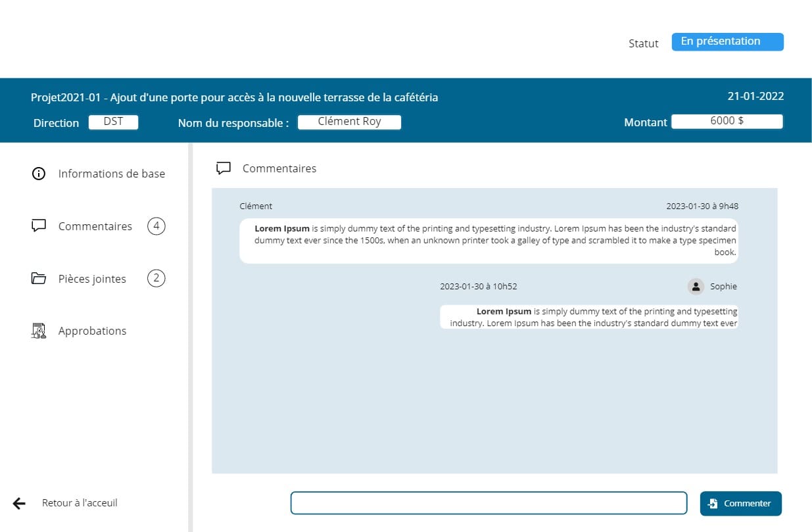812x532 pixels.
Task: Focus the new comment text box
Action: click(489, 503)
